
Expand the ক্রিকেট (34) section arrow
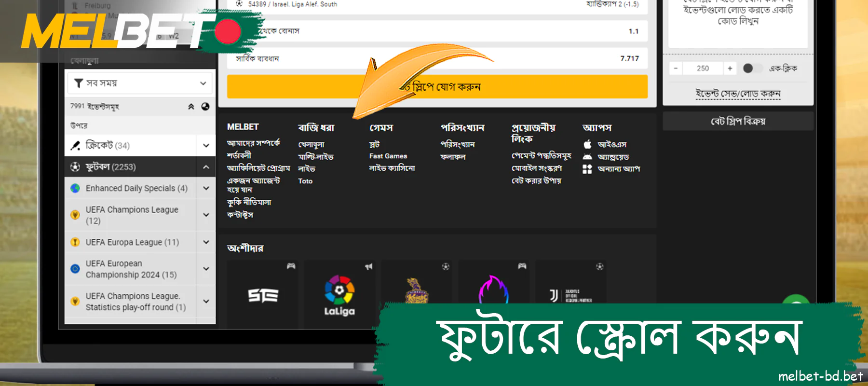point(206,145)
